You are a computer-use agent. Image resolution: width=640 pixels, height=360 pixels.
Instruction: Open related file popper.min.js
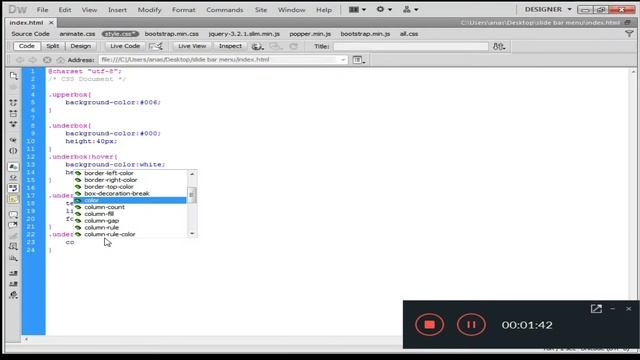point(310,34)
